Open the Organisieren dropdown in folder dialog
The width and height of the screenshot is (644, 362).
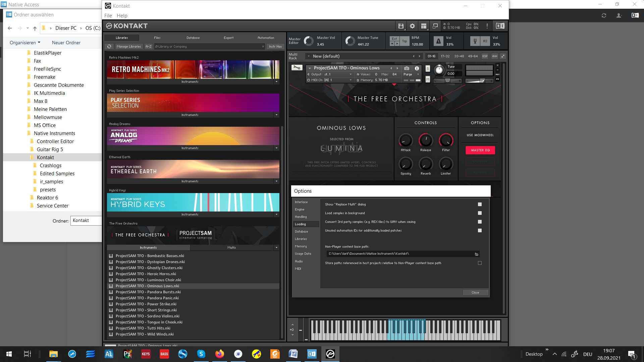point(25,43)
